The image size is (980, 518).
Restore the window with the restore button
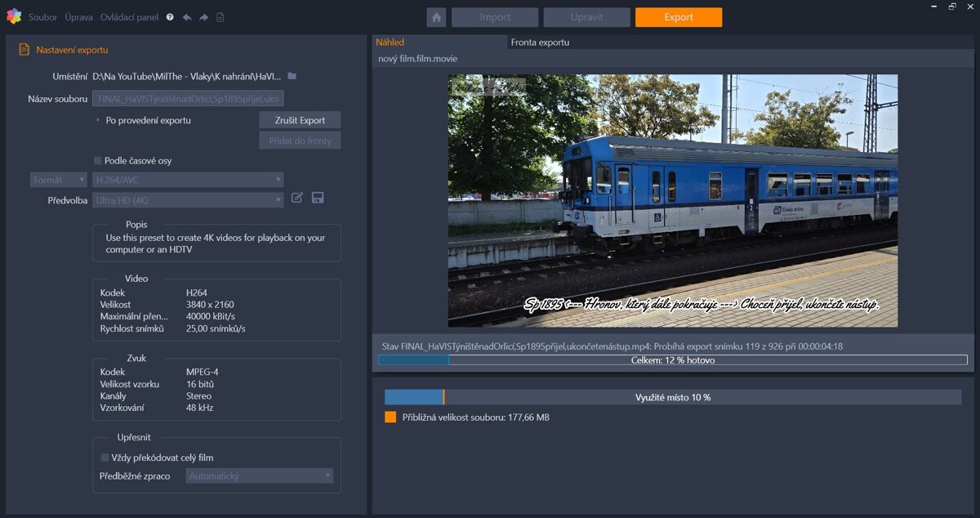pyautogui.click(x=952, y=7)
